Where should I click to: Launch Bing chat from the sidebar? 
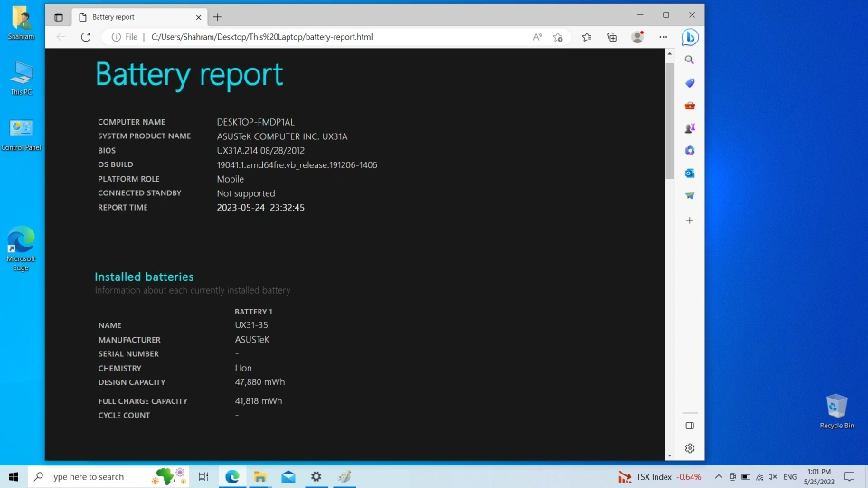coord(690,37)
